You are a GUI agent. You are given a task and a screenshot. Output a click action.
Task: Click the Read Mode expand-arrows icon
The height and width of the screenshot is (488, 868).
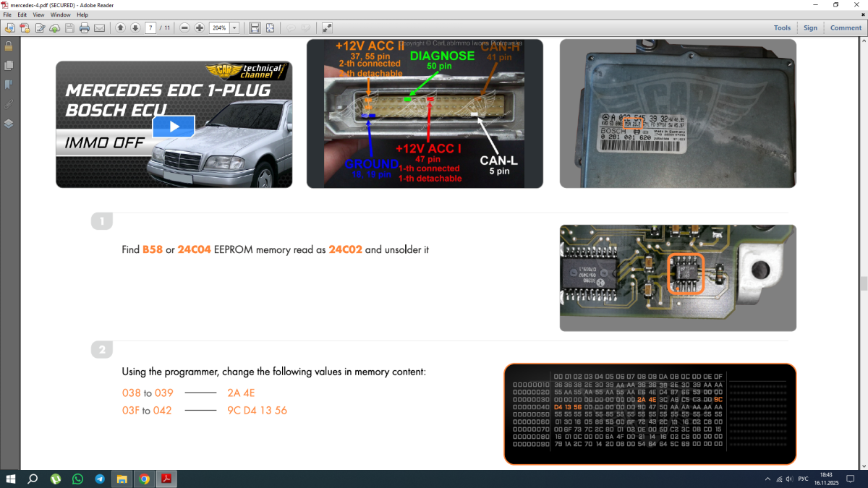[327, 28]
